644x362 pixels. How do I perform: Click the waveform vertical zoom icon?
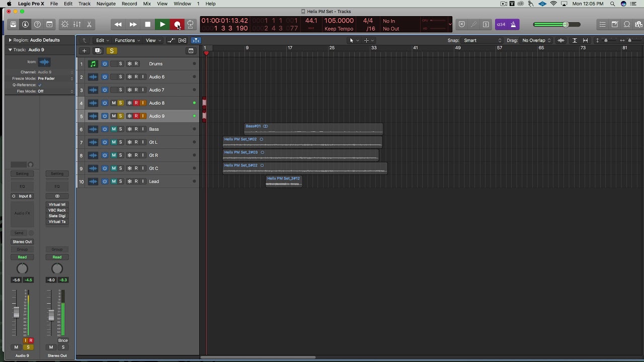[561, 40]
